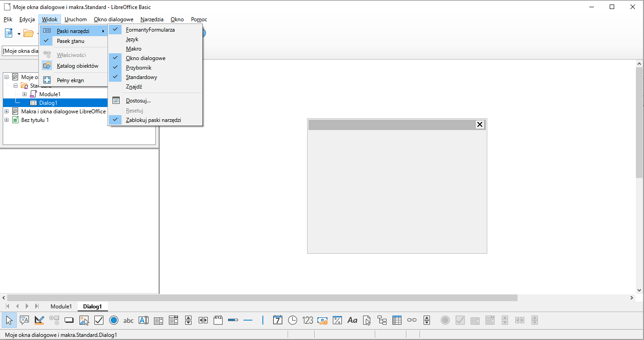Jump to last tab with navigation arrow
The width and height of the screenshot is (644, 340).
pos(37,306)
